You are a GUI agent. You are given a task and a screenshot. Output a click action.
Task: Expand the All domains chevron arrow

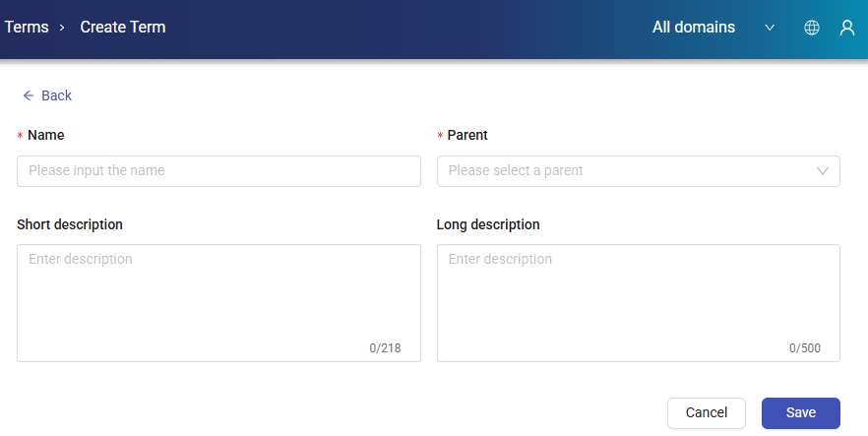[770, 28]
